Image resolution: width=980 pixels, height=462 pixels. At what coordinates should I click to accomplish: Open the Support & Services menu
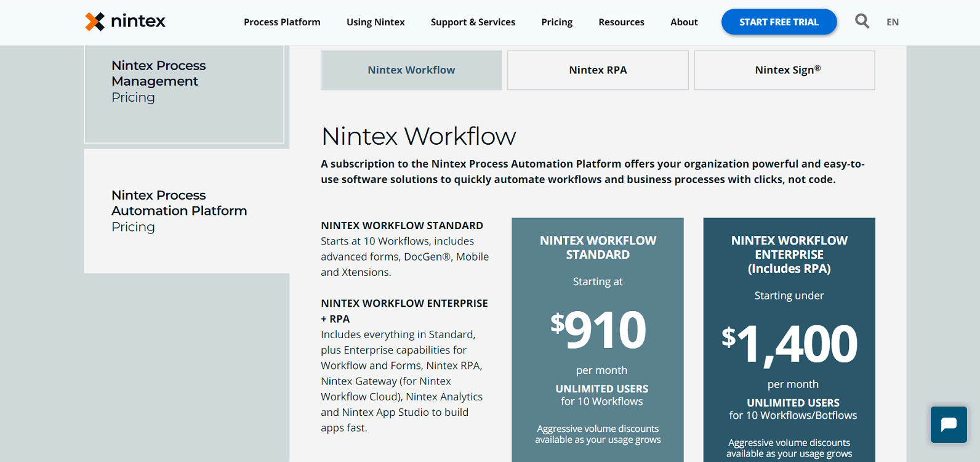pyautogui.click(x=473, y=22)
